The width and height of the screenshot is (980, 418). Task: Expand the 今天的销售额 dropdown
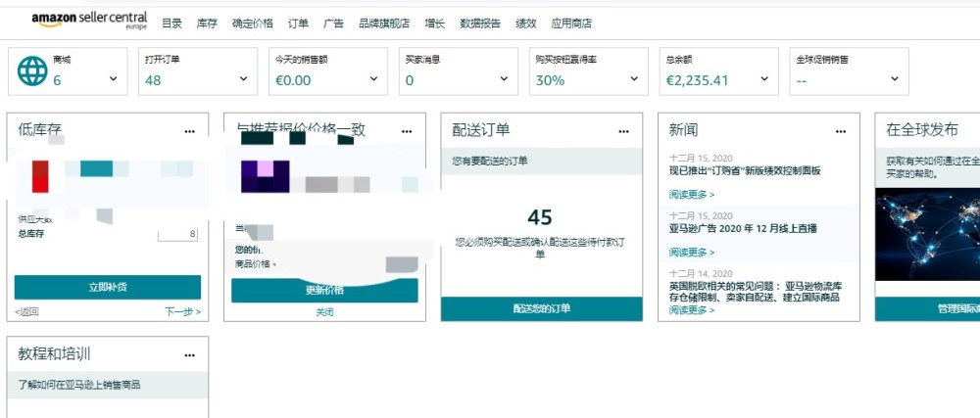coord(373,78)
